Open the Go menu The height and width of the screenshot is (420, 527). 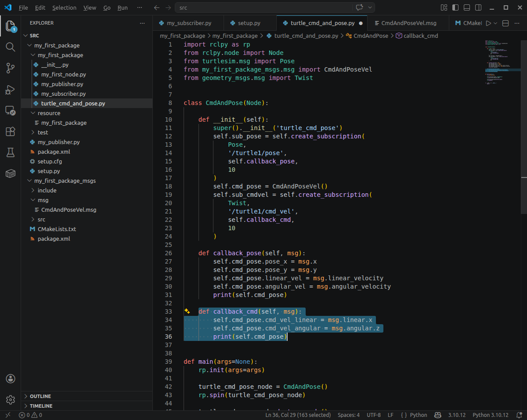107,7
